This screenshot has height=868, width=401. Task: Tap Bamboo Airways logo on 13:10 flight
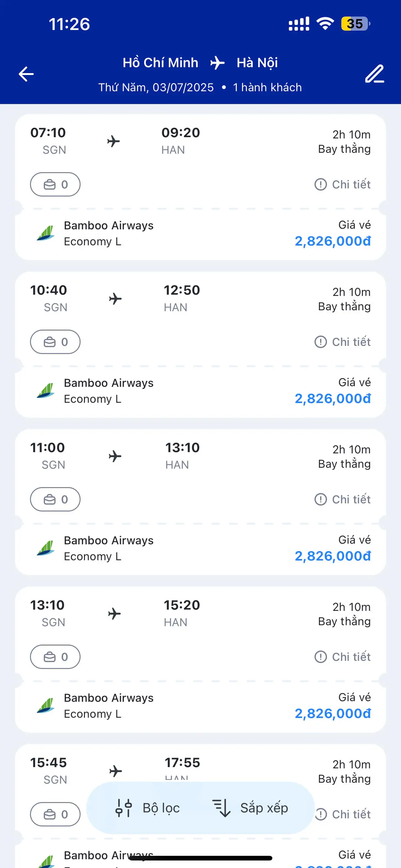(x=46, y=705)
